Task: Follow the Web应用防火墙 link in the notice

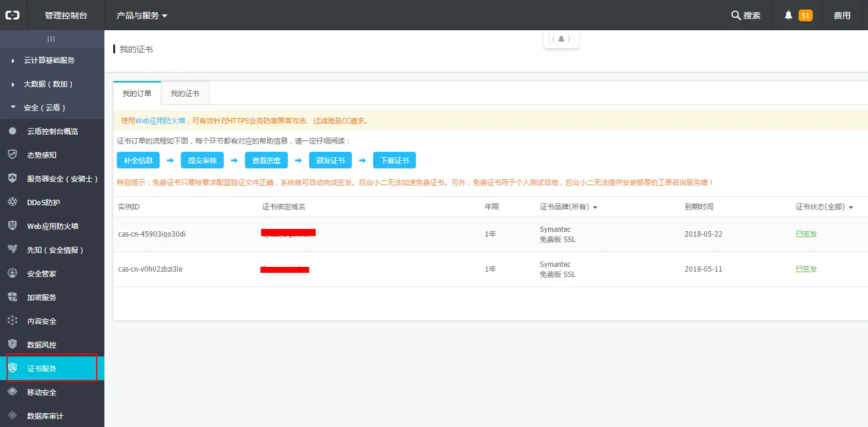Action: (160, 120)
